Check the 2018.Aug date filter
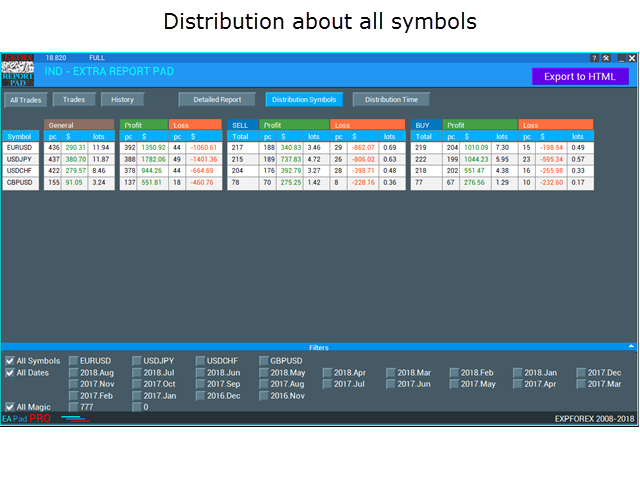 [73, 373]
